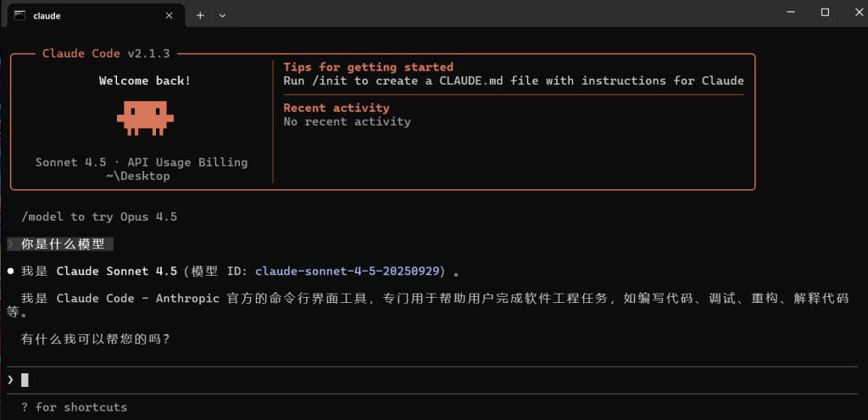
Task: Select the claude tab title
Action: [47, 15]
